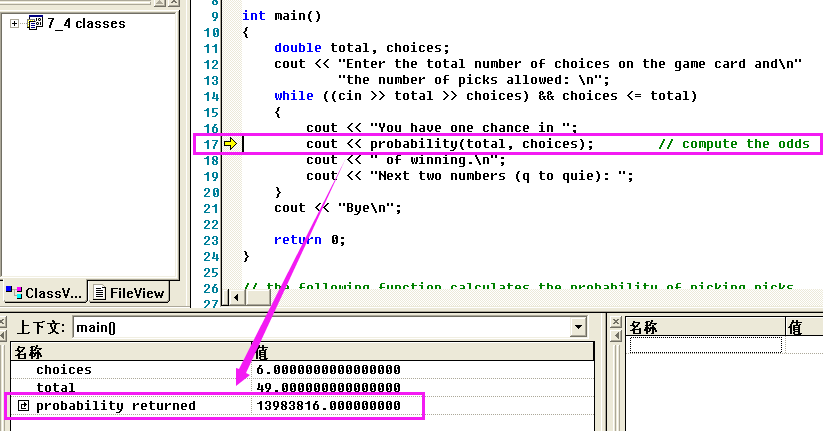This screenshot has height=431, width=823.
Task: Click the double total, choices; declaration
Action: 362,48
